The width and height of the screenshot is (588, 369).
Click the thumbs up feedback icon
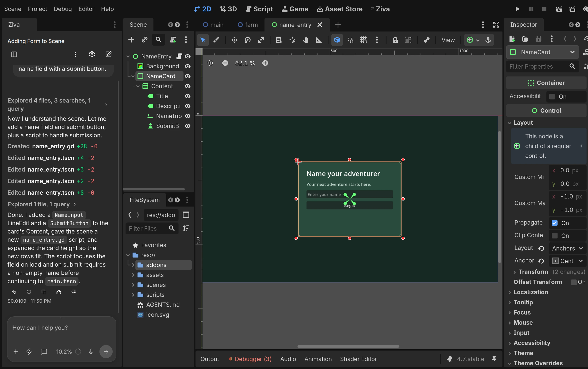59,292
